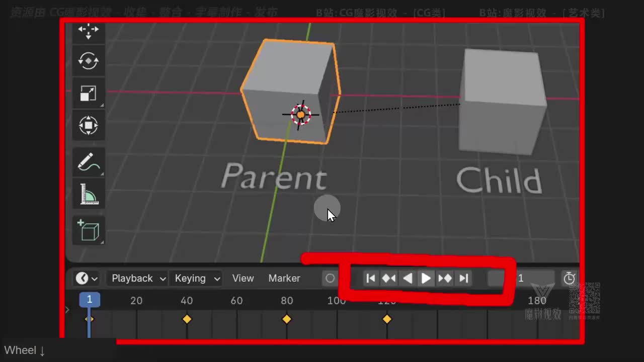Choose the Add Cube tool
This screenshot has width=644, height=362.
coord(89,230)
